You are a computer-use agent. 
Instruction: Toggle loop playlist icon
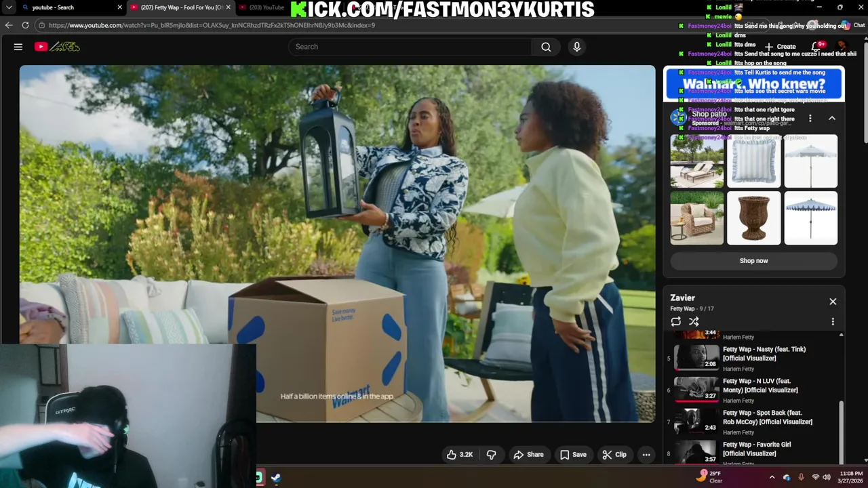point(676,322)
